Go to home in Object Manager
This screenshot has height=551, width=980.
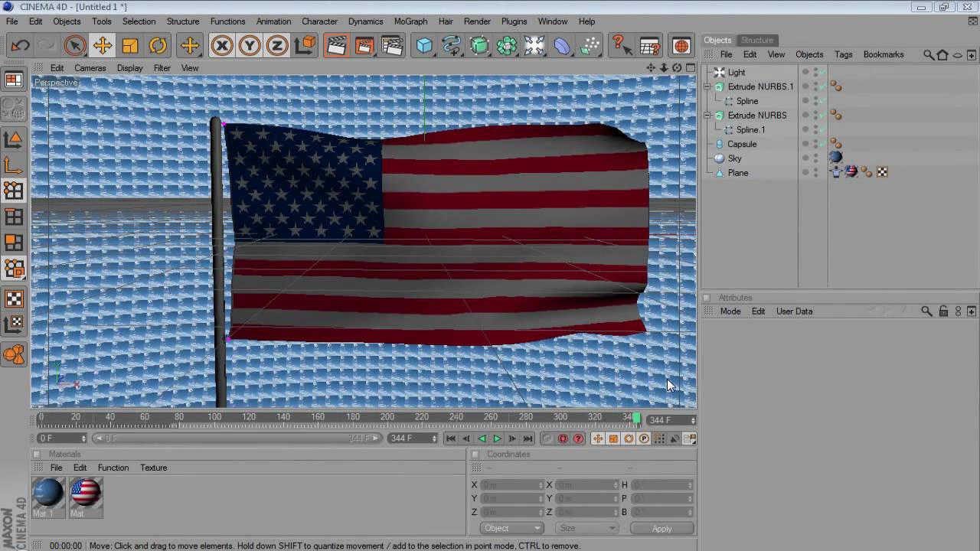[942, 54]
